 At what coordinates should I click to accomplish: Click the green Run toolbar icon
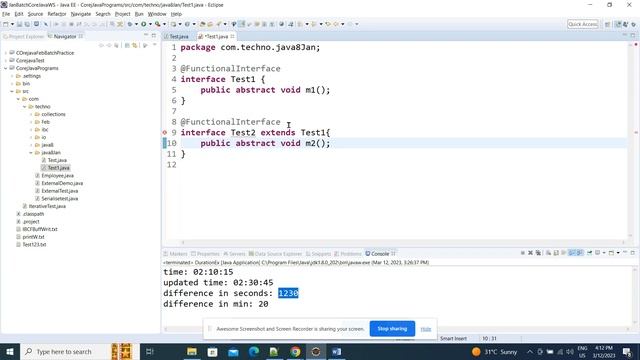pyautogui.click(x=144, y=24)
